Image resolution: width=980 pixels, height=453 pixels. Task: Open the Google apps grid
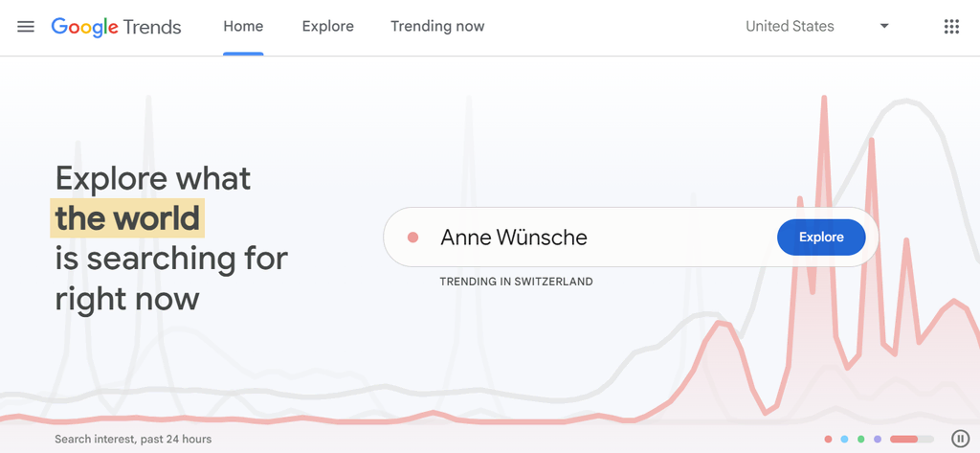[950, 27]
